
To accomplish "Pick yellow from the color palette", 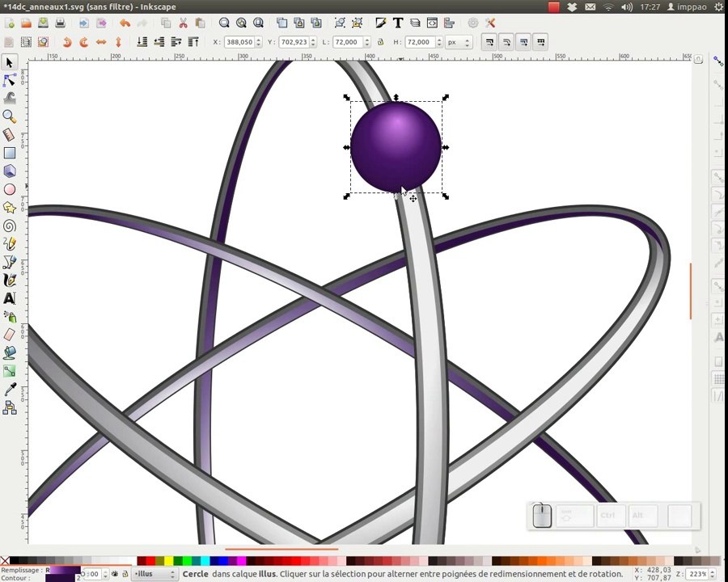I will pos(169,561).
